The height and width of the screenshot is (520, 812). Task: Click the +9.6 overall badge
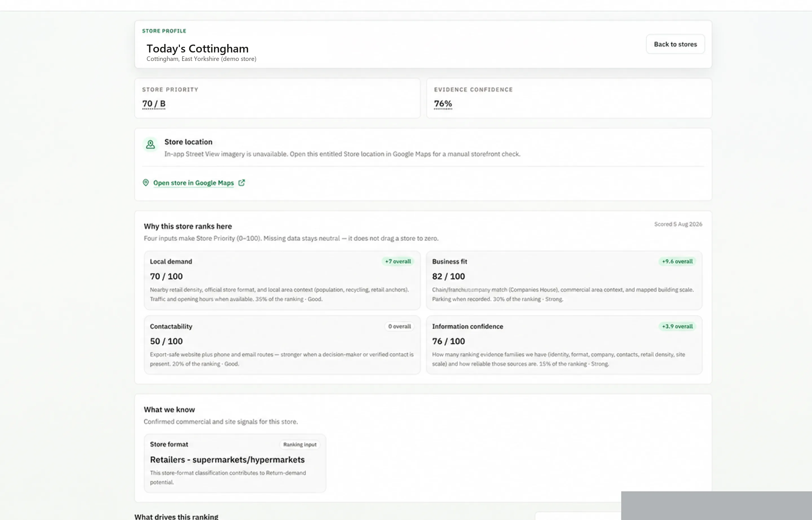677,261
